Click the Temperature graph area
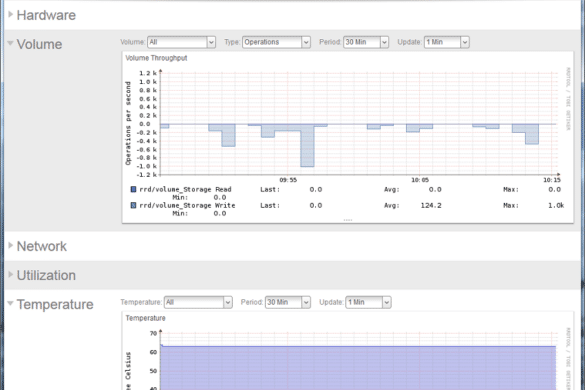585x390 pixels. 358,360
